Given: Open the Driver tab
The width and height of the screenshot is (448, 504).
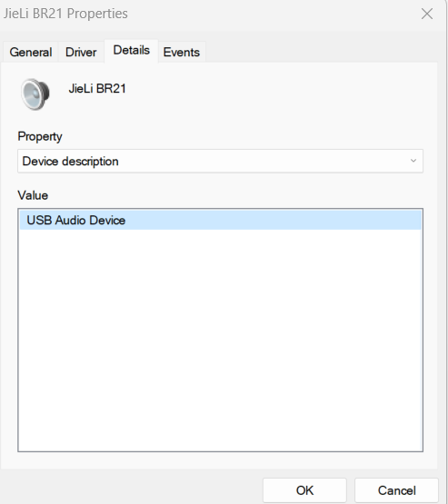Looking at the screenshot, I should (81, 52).
